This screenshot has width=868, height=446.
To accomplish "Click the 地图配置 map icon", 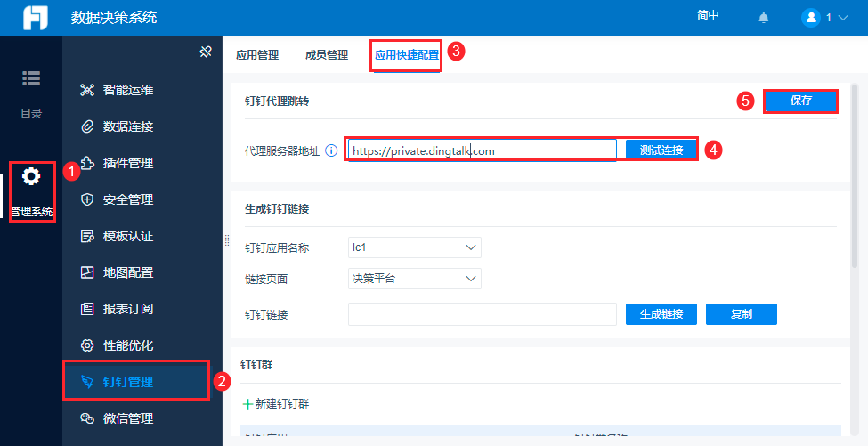I will point(87,272).
